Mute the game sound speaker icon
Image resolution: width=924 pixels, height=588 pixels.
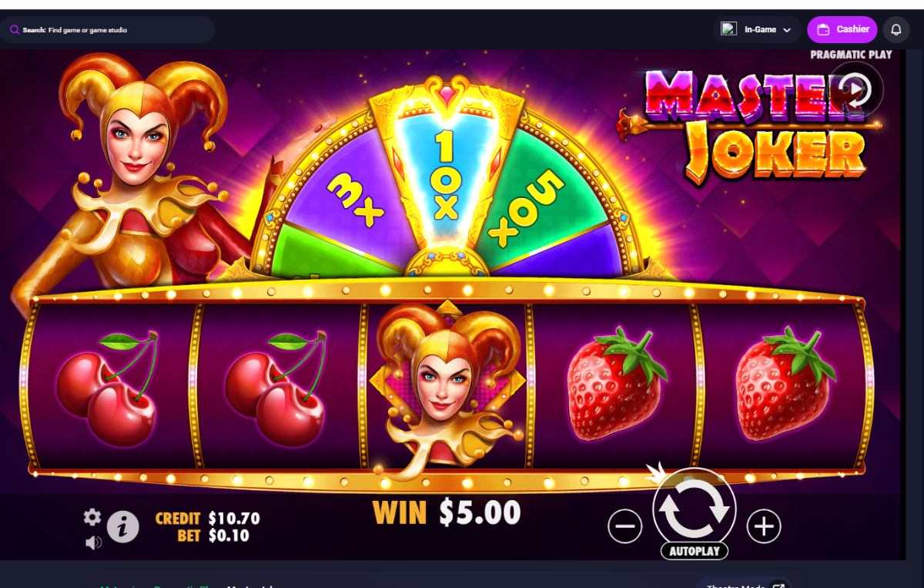coord(93,543)
